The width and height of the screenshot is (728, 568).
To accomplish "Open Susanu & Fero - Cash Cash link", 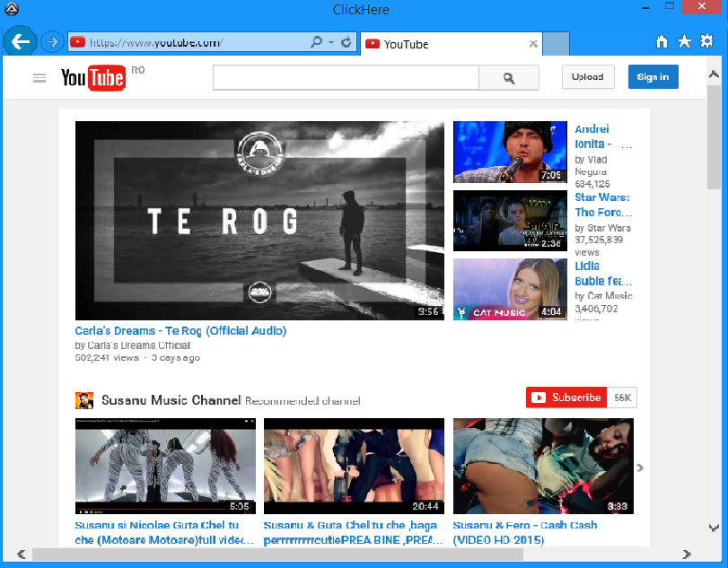I will tap(525, 533).
